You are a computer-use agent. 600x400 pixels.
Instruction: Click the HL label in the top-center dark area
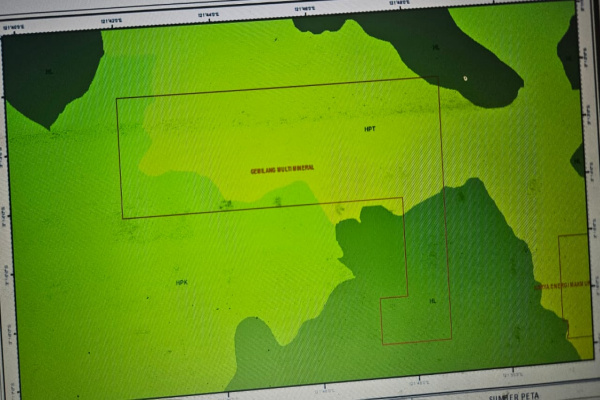tap(435, 47)
